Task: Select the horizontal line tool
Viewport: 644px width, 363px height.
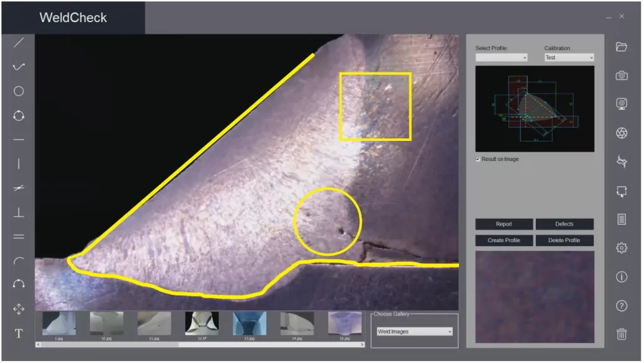Action: (x=18, y=140)
